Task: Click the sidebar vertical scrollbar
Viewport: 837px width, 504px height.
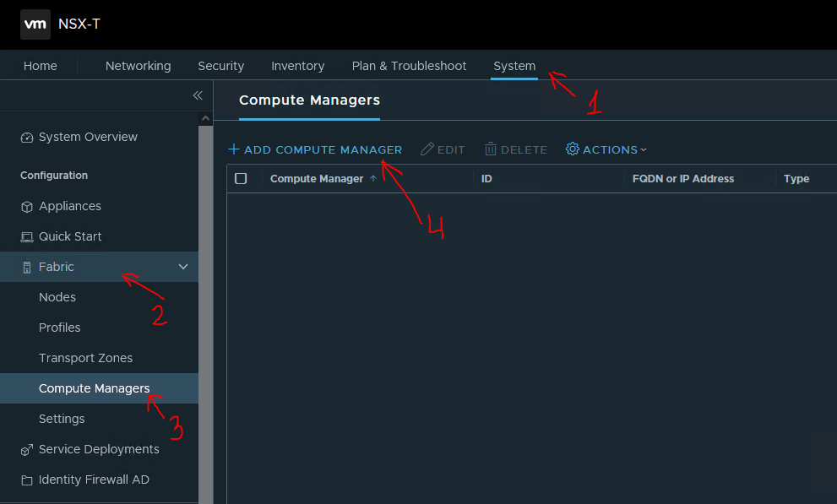Action: [x=205, y=315]
